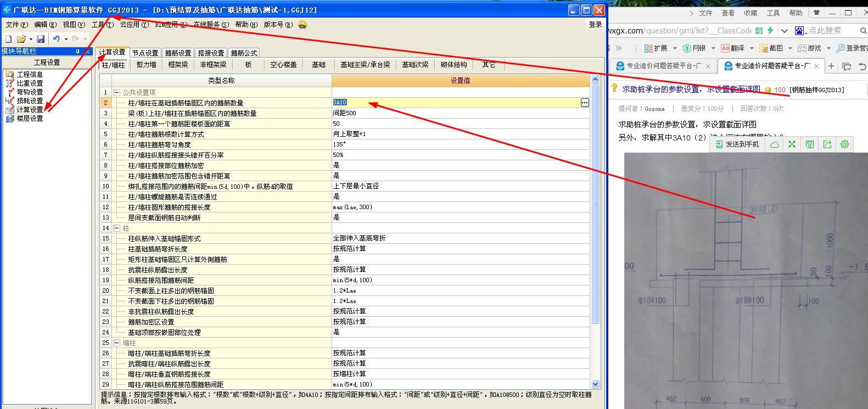The width and height of the screenshot is (868, 409).
Task: Close the first 专业造价问题答疑平台 browser tab
Action: point(708,66)
